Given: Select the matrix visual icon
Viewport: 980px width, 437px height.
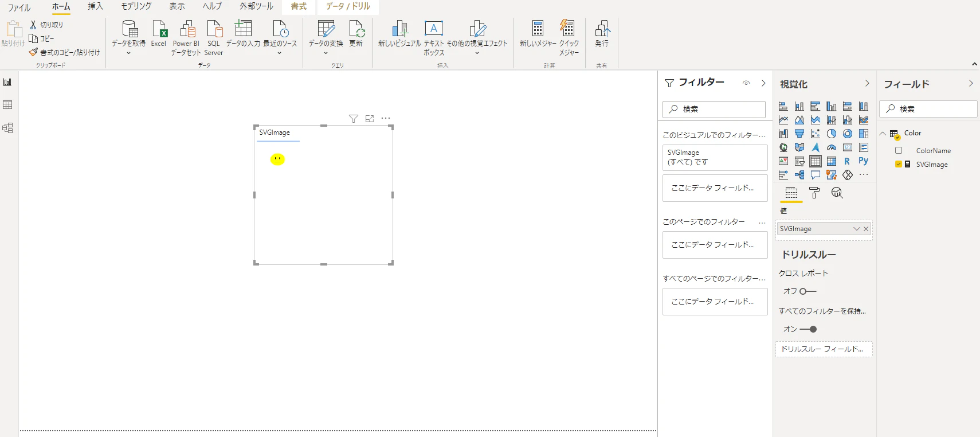Looking at the screenshot, I should (832, 161).
